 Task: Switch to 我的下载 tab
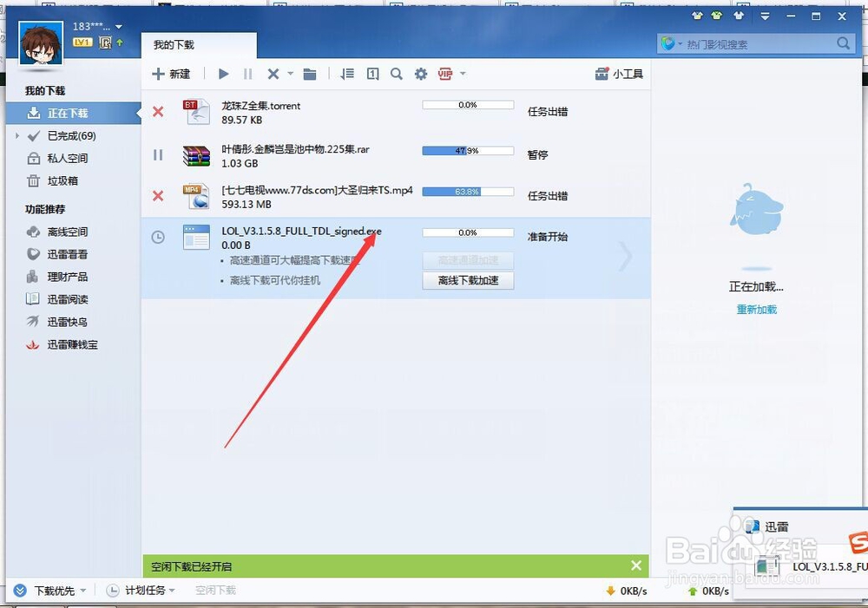pyautogui.click(x=199, y=45)
